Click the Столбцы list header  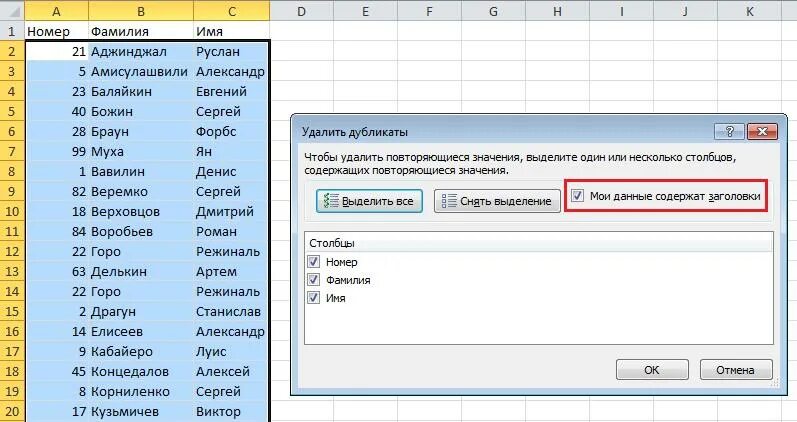[539, 243]
